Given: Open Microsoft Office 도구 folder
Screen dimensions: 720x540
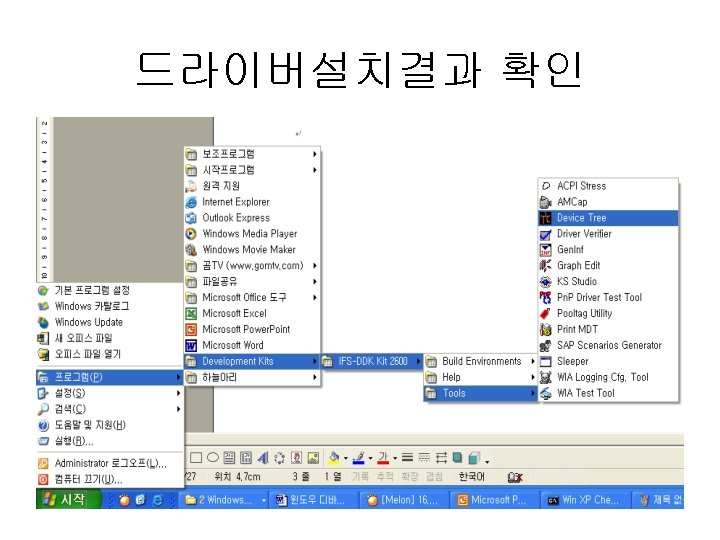Looking at the screenshot, I should 252,298.
